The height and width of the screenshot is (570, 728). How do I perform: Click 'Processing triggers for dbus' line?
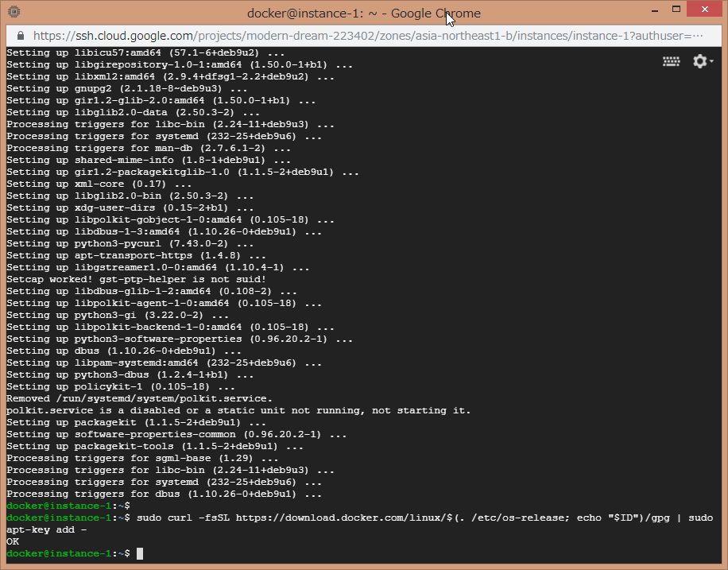click(164, 494)
